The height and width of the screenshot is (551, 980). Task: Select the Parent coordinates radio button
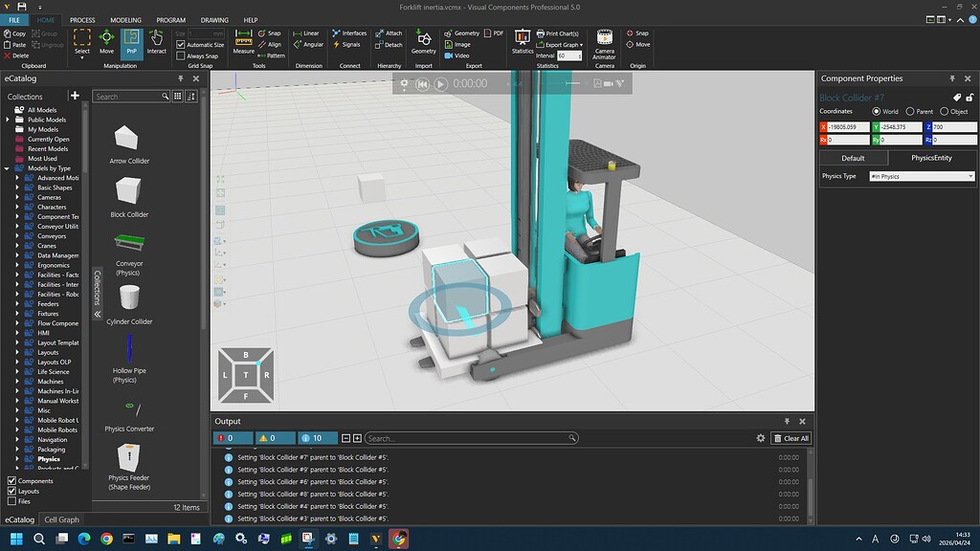coord(910,111)
